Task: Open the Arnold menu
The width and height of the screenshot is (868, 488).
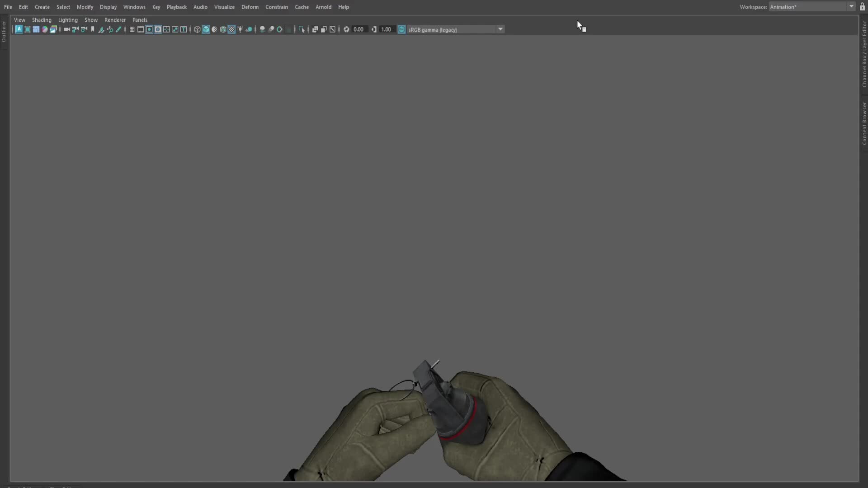Action: pos(324,7)
